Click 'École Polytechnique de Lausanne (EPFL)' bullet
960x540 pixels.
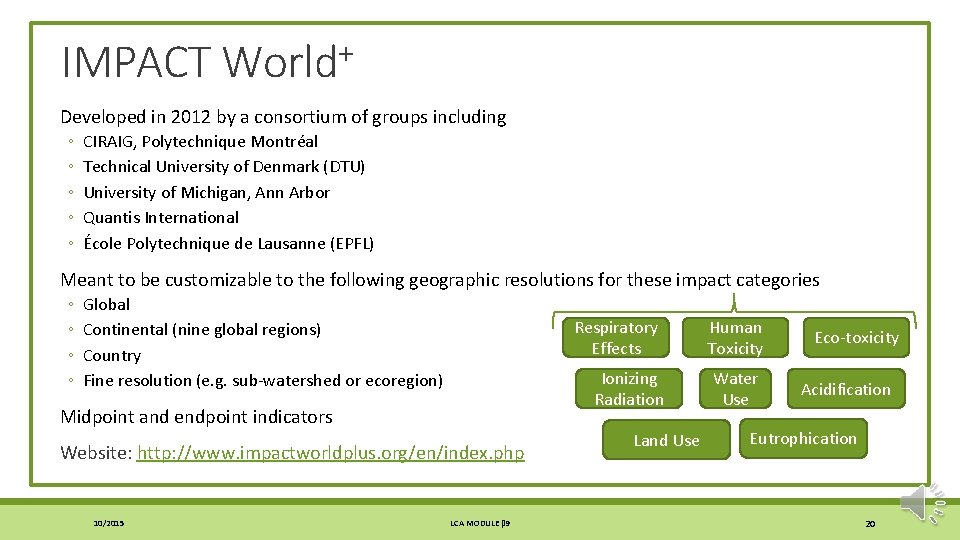tap(228, 243)
